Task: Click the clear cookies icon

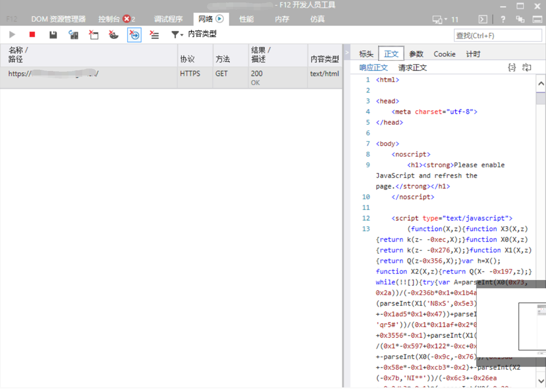Action: pyautogui.click(x=113, y=35)
